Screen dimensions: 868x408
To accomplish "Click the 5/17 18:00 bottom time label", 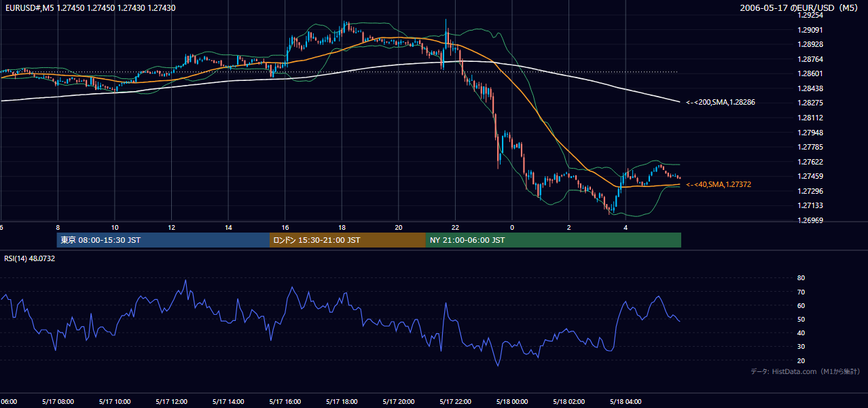I will click(342, 401).
